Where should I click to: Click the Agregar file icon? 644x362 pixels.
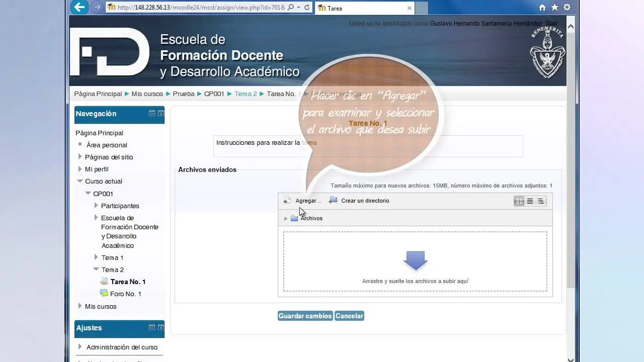pyautogui.click(x=287, y=201)
